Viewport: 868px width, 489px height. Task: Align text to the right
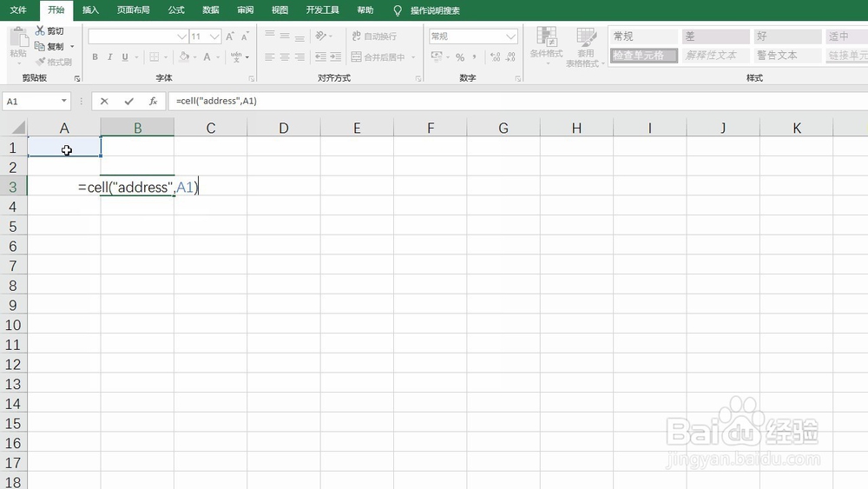click(x=299, y=56)
